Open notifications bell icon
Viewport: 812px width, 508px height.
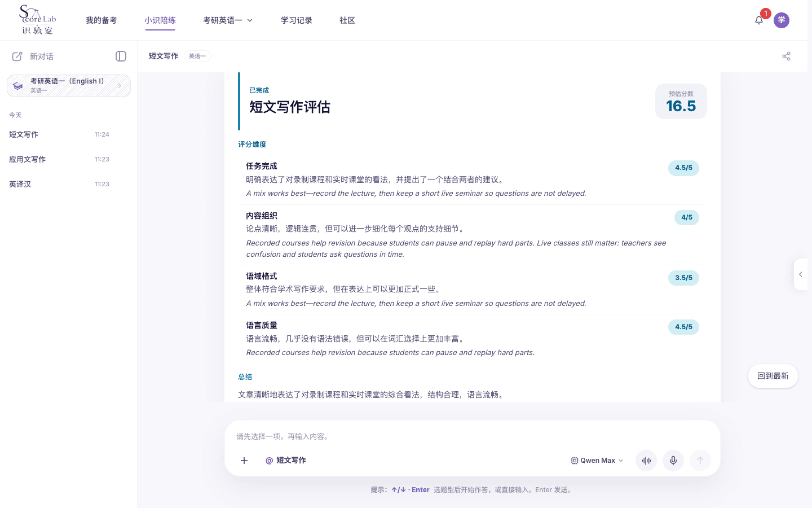tap(759, 20)
